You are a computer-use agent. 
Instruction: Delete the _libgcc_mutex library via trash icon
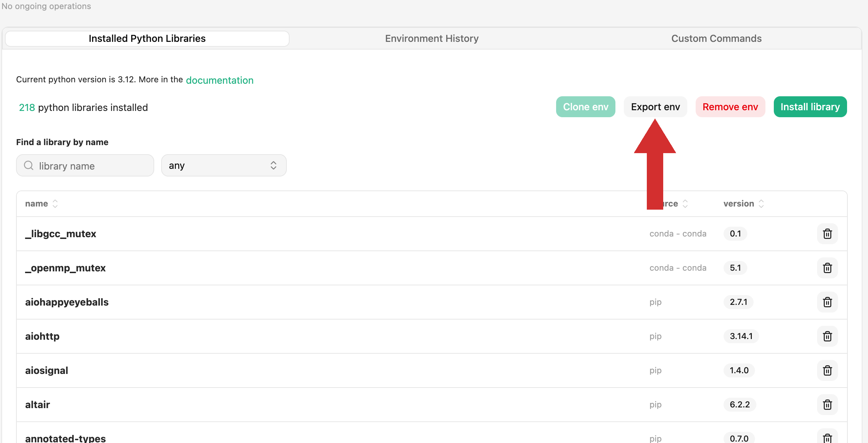827,234
